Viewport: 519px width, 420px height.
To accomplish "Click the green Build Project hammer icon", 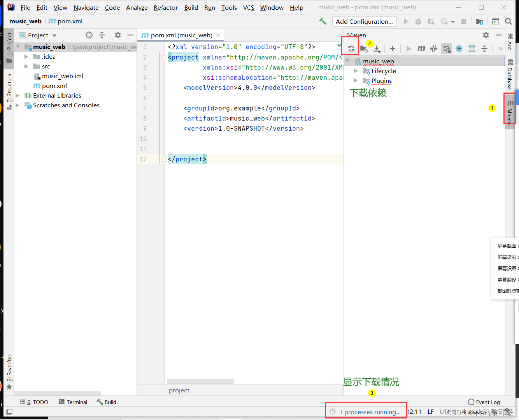I will tap(323, 21).
